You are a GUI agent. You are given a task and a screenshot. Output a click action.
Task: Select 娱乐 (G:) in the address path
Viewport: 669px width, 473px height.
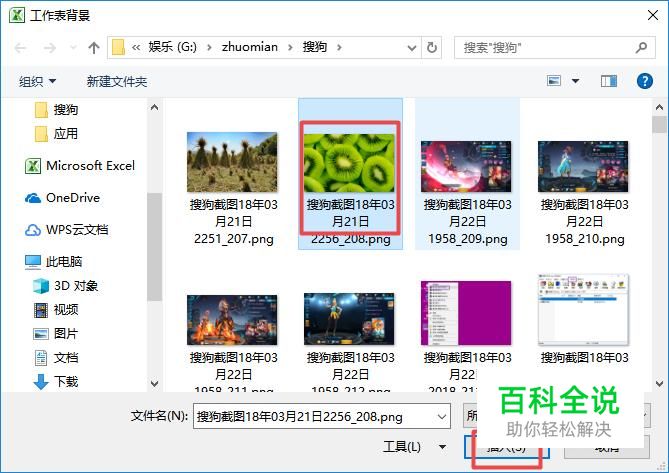172,47
